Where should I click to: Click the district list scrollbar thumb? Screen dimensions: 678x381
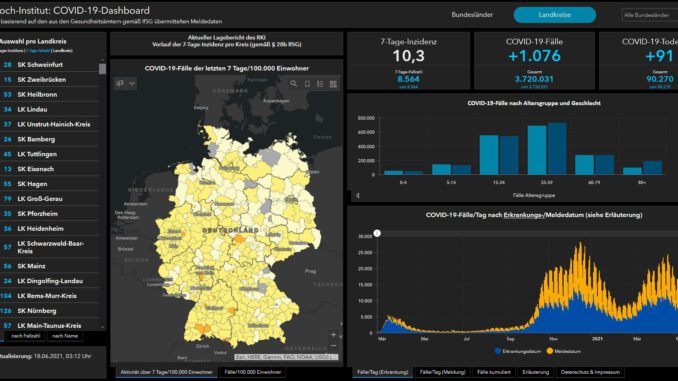102,69
